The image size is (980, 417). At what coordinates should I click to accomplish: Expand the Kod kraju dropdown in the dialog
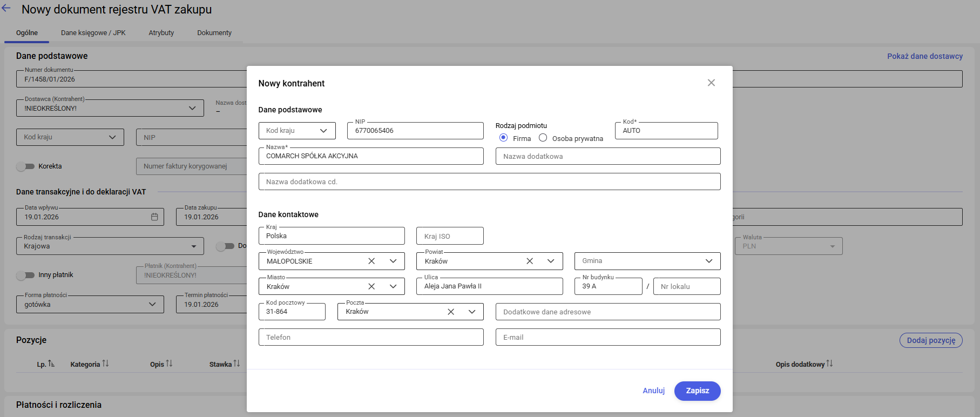click(x=323, y=131)
